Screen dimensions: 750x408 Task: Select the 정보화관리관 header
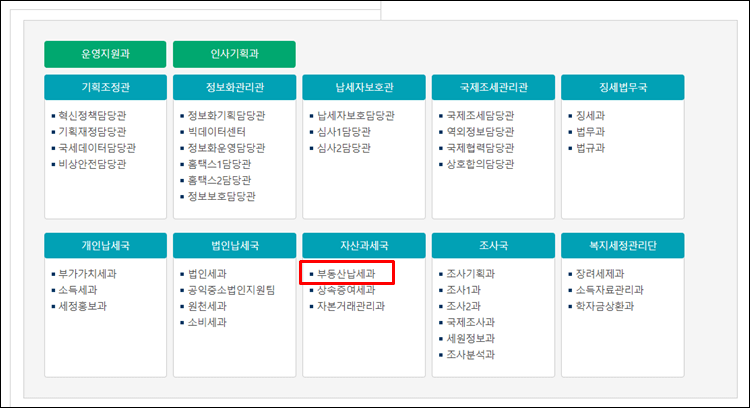point(234,87)
